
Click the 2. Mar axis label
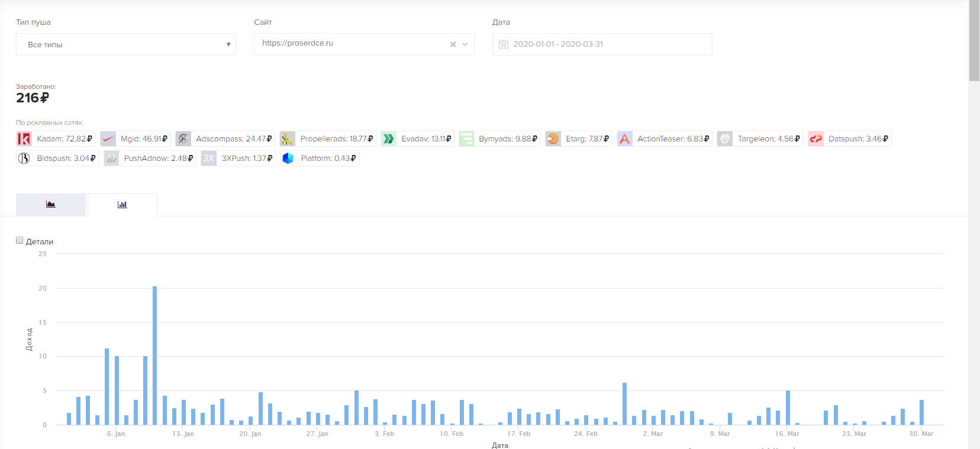653,434
